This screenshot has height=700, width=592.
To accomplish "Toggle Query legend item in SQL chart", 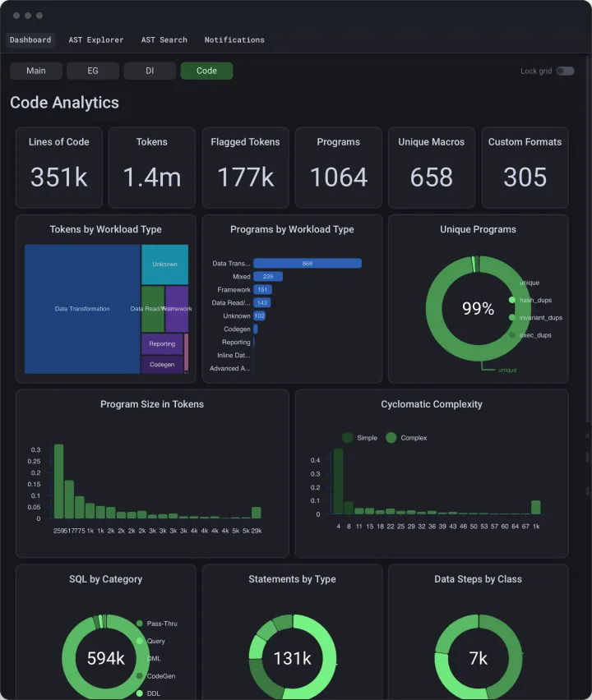I will [x=150, y=641].
